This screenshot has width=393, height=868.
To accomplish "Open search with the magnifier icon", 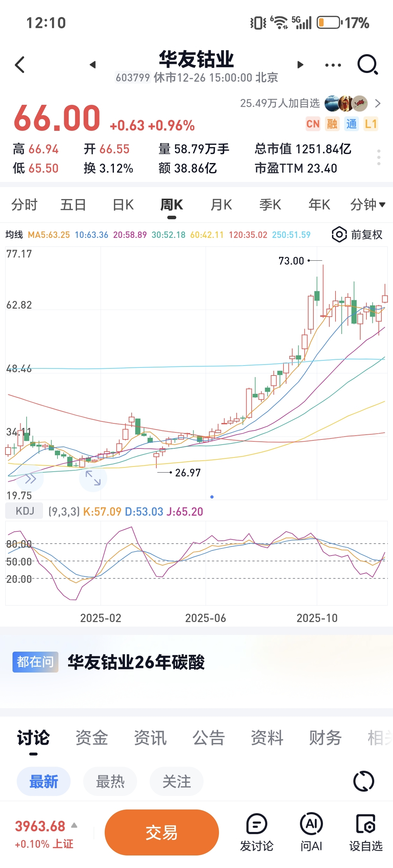I will (368, 64).
